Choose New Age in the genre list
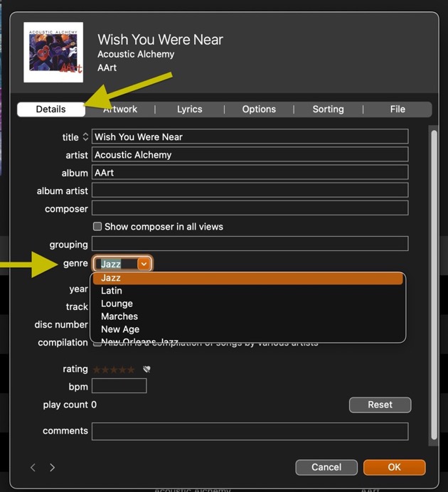Screen dimensions: 448x492 pos(248,329)
